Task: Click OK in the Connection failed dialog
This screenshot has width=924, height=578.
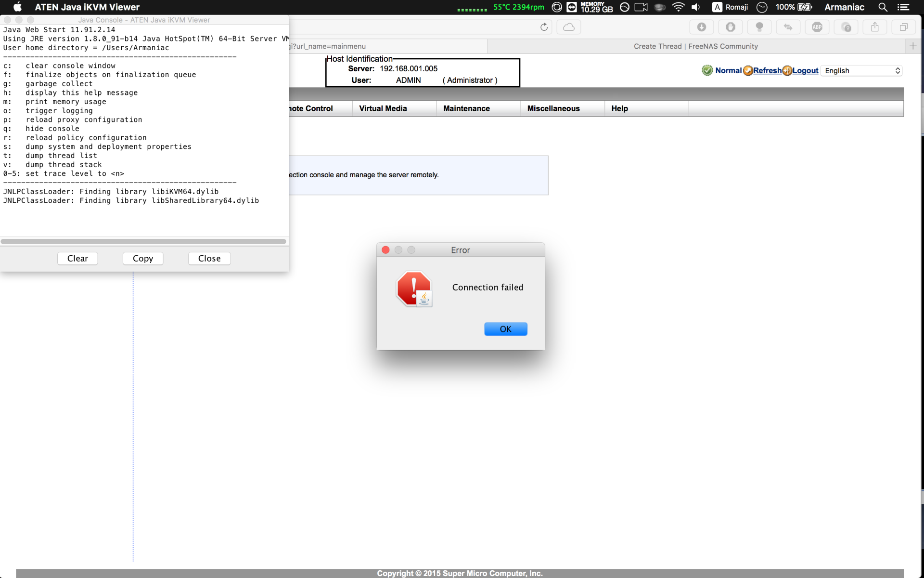Action: point(505,329)
